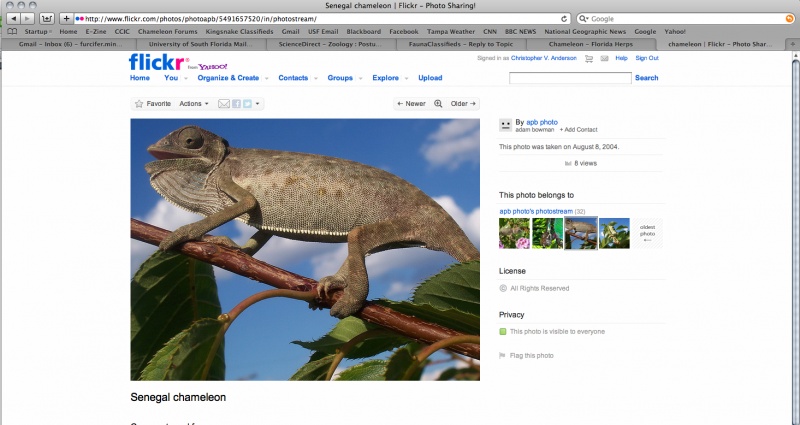
Task: Reload page using address bar reload icon
Action: (564, 19)
